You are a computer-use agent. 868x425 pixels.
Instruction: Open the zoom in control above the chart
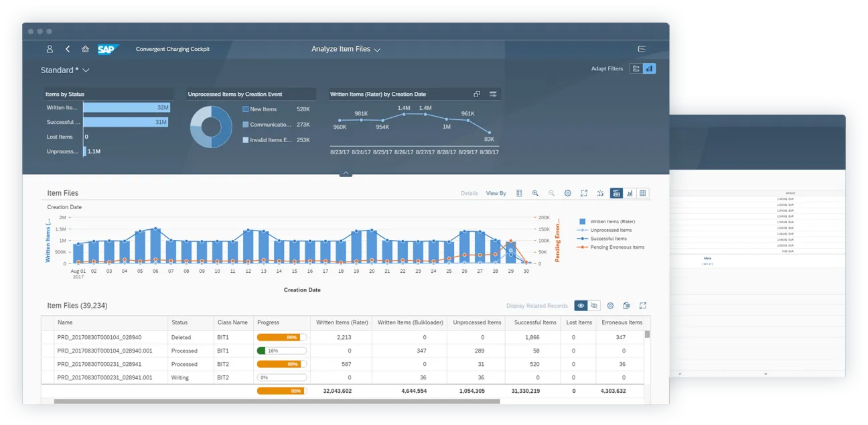coord(535,193)
